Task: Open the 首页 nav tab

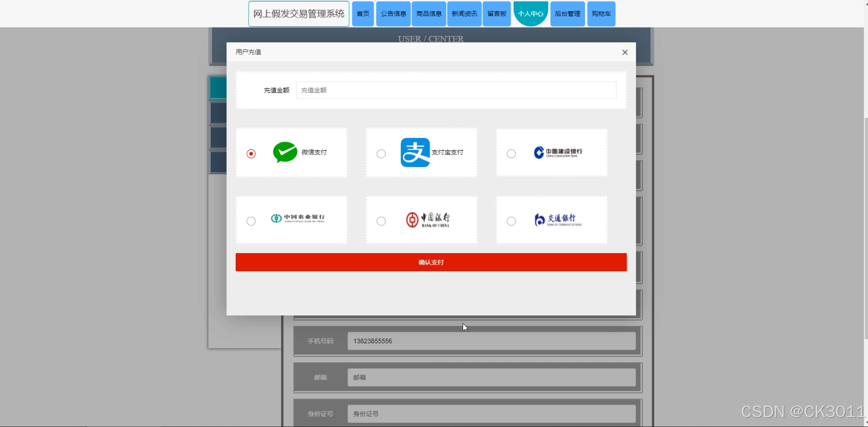Action: coord(363,14)
